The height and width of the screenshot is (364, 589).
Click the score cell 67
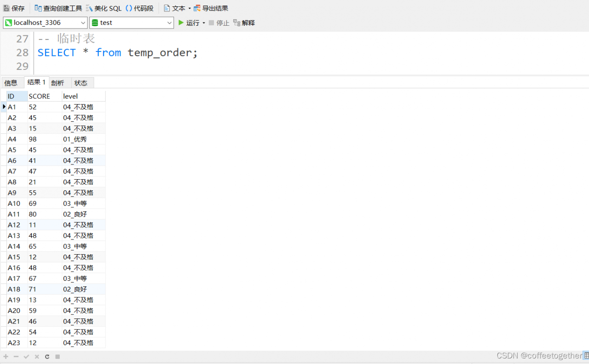point(45,279)
